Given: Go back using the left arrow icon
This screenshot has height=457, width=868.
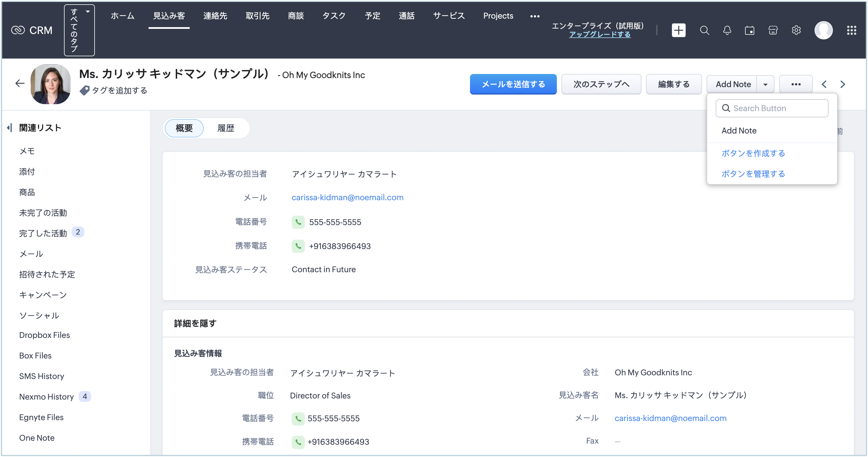Looking at the screenshot, I should click(x=20, y=83).
